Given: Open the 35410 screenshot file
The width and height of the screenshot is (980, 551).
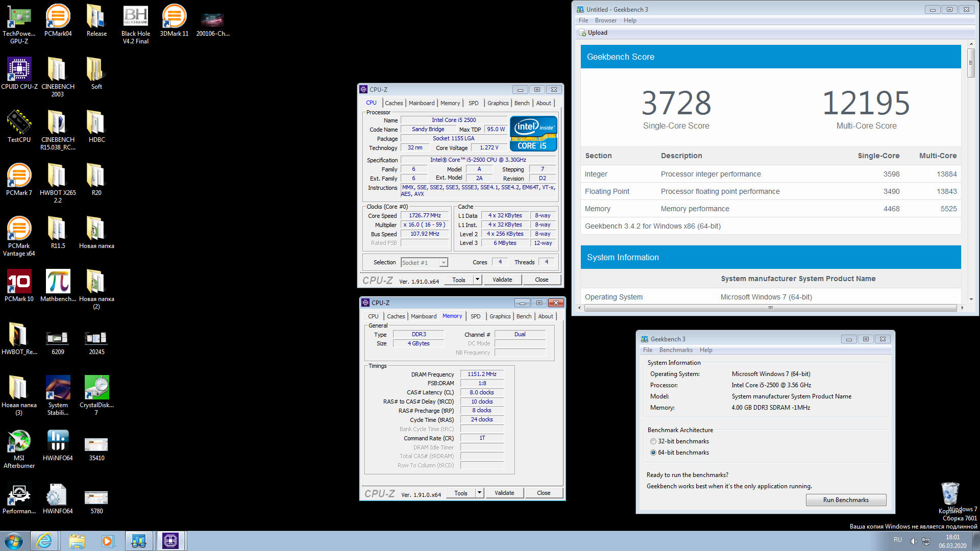Looking at the screenshot, I should click(96, 449).
